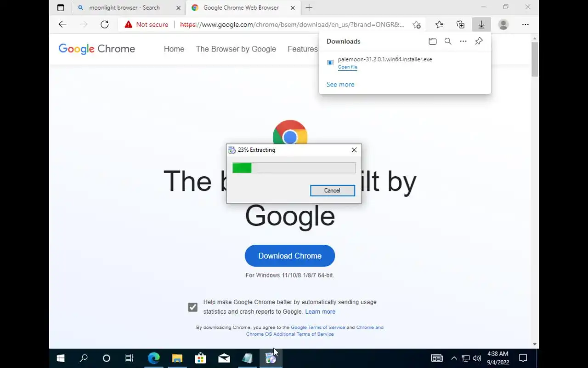Open the Mail app from taskbar
Screen dimensions: 588x368
click(224, 358)
